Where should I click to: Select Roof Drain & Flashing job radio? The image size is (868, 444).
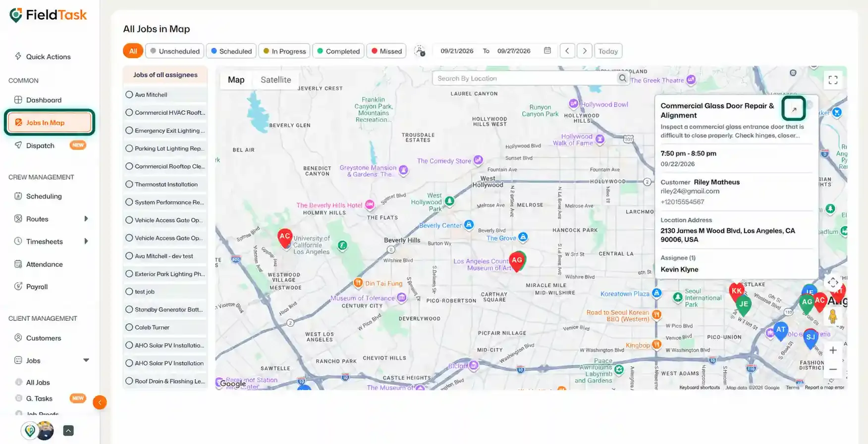pos(129,381)
